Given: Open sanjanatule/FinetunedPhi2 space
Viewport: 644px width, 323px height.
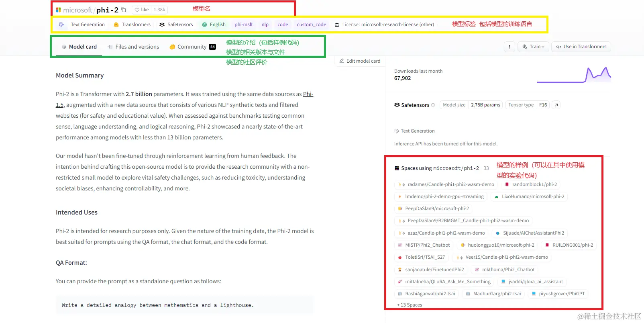Looking at the screenshot, I should pos(430,270).
